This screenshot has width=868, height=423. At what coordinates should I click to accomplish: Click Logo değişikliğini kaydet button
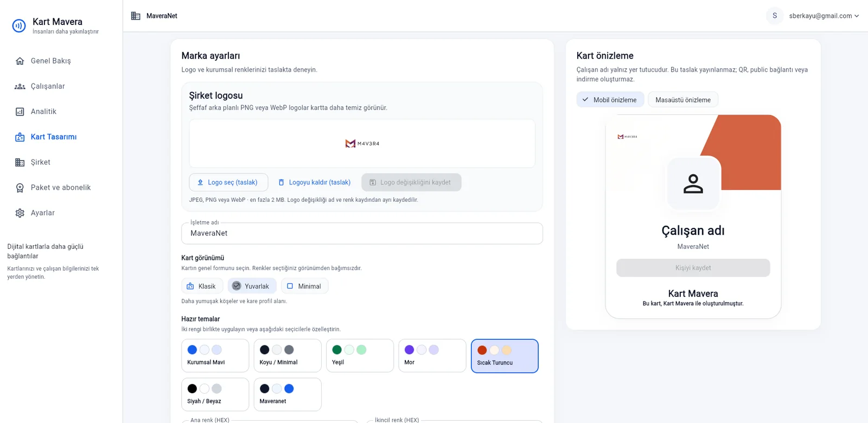pos(411,182)
